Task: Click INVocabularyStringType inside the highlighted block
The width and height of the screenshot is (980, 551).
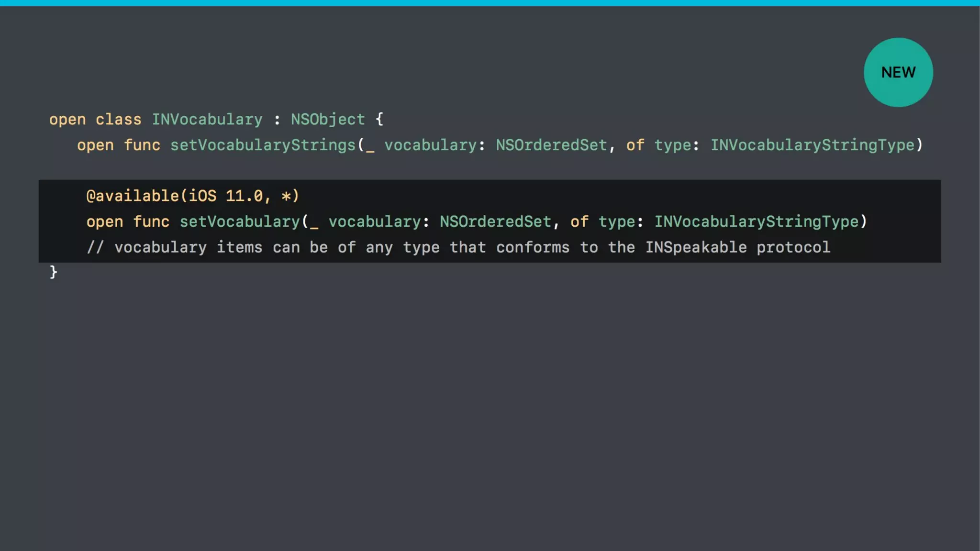Action: click(756, 221)
